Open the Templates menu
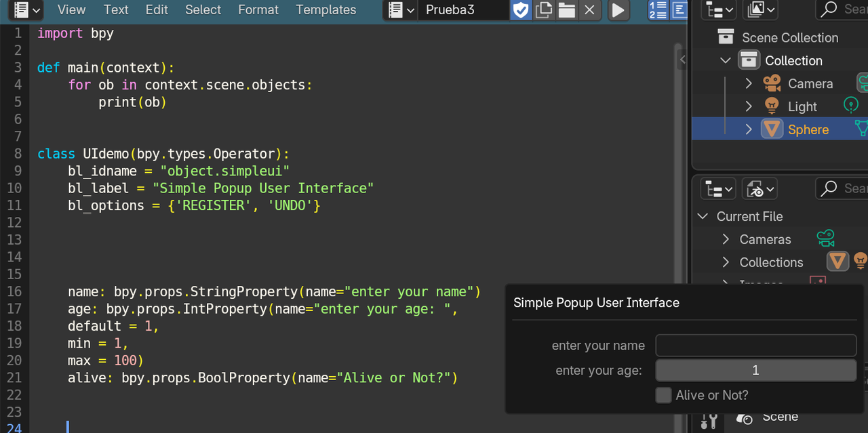 (x=325, y=9)
